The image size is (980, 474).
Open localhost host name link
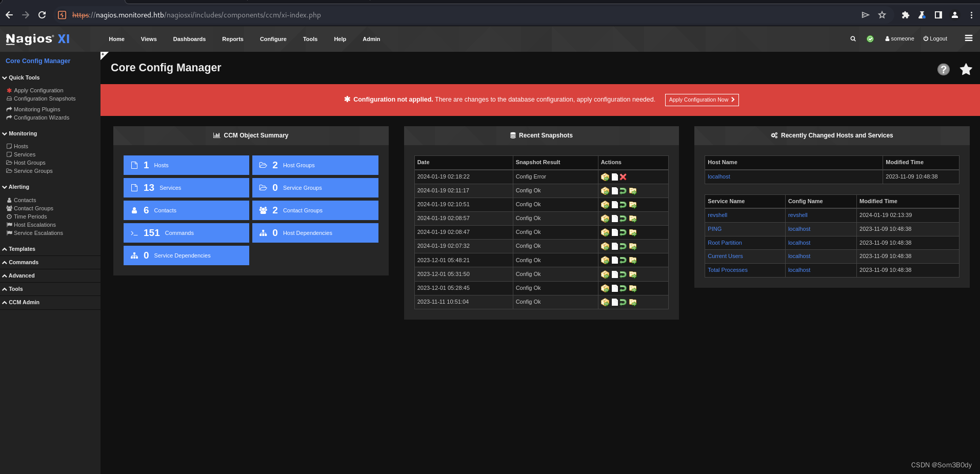[719, 177]
